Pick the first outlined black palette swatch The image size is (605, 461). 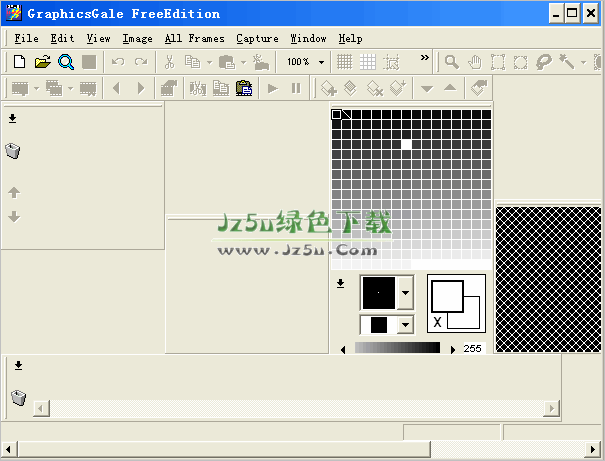point(336,114)
